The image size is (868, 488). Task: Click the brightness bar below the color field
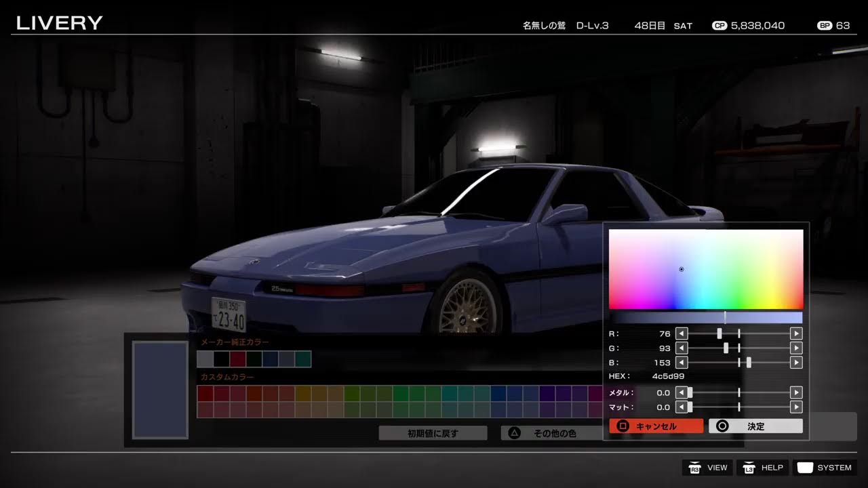click(706, 317)
